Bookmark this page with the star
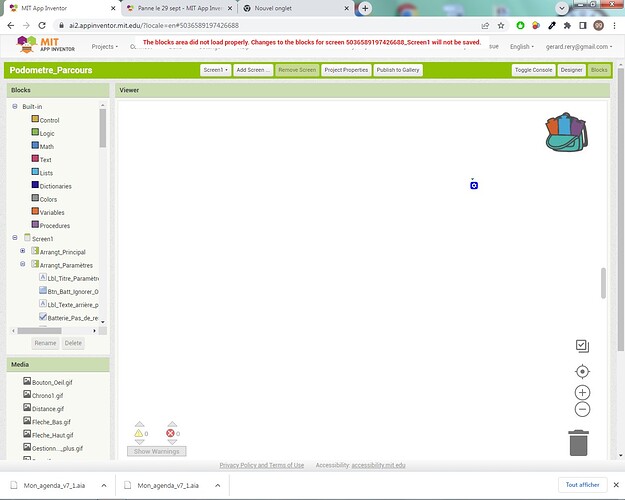Viewport: 625px width, 500px height. [x=501, y=26]
